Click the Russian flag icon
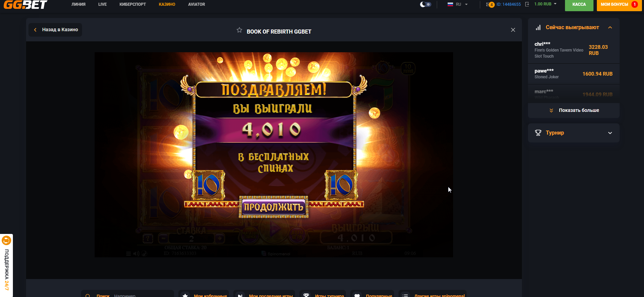The width and height of the screenshot is (644, 297). tap(450, 4)
